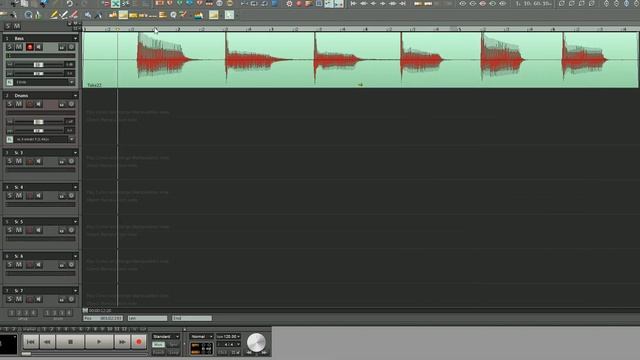Open the bpm 120.00 tempo dropdown

coord(228,336)
